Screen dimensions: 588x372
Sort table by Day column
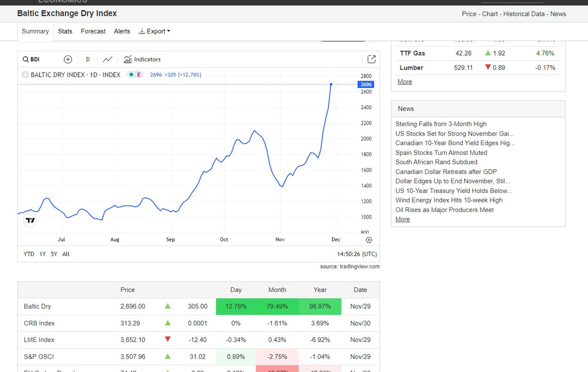[236, 290]
